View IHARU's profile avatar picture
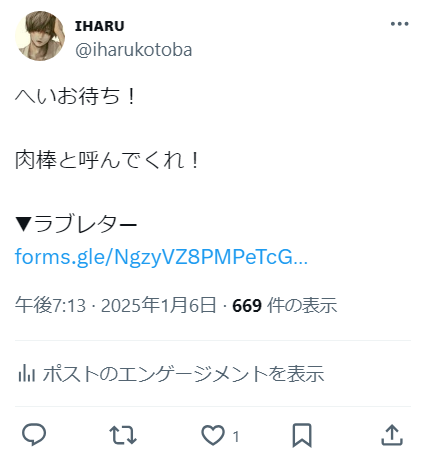Screen dimensions: 423x456 tap(40, 36)
